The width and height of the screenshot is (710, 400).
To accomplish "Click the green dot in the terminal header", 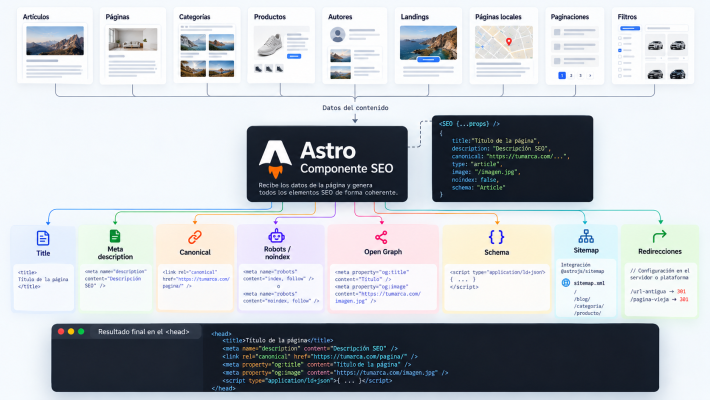I will (x=81, y=332).
